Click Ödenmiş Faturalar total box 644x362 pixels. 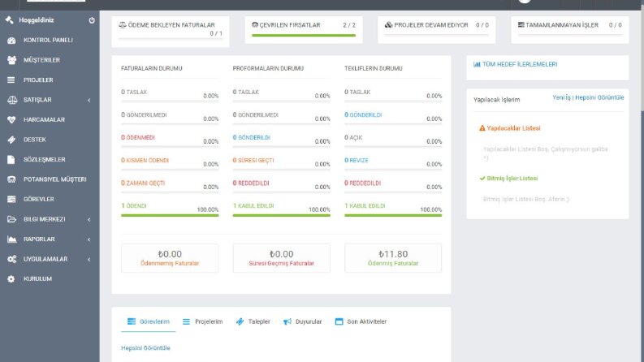tap(393, 258)
